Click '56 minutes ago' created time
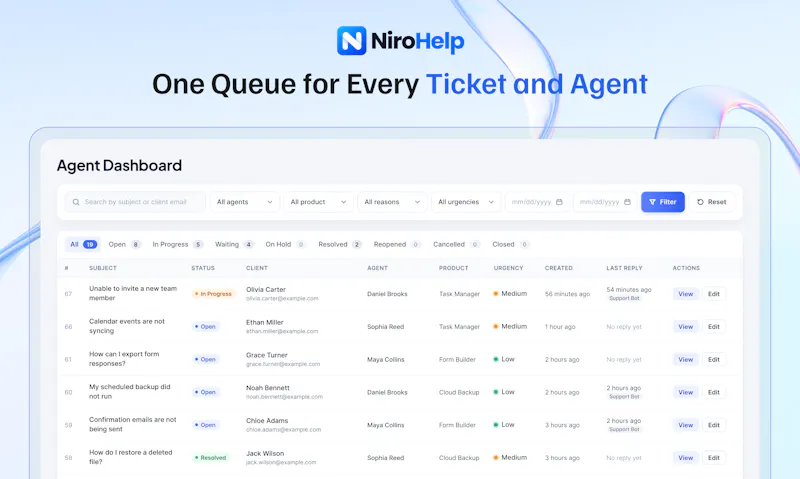Screen dimensions: 800x479 tap(567, 294)
